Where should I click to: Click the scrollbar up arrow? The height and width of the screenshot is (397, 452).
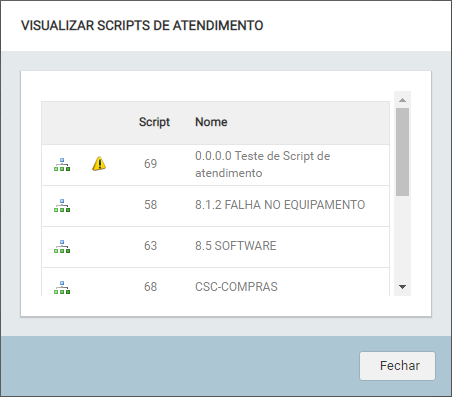pyautogui.click(x=402, y=100)
